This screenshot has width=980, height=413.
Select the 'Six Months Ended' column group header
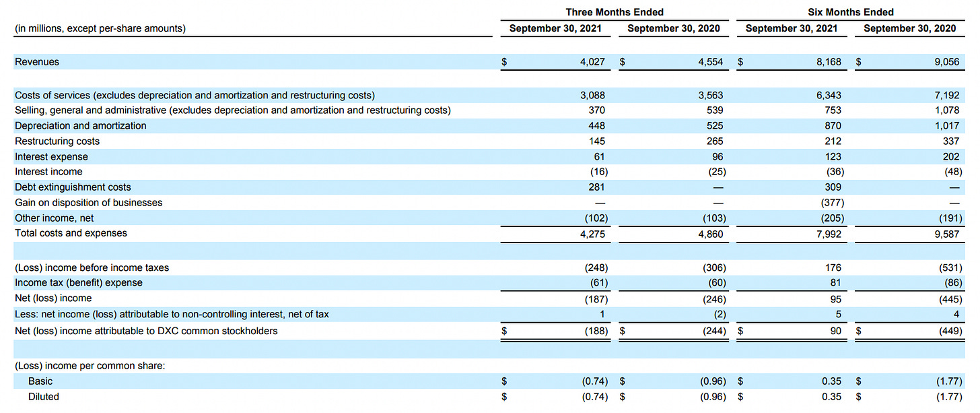pyautogui.click(x=851, y=12)
